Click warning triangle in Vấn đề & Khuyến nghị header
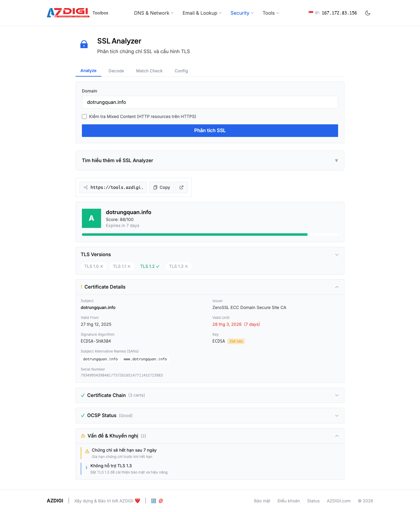Viewport: 420px width, 512px height. (x=83, y=436)
